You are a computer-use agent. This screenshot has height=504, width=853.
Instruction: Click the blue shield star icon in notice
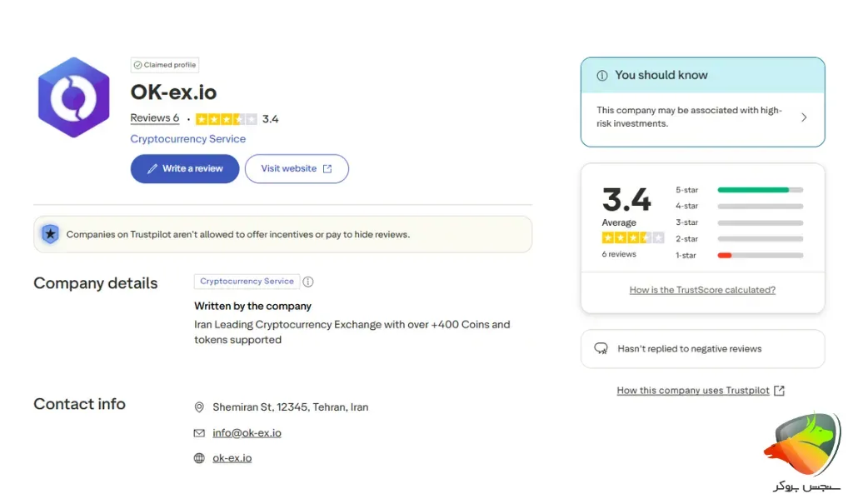pyautogui.click(x=50, y=234)
